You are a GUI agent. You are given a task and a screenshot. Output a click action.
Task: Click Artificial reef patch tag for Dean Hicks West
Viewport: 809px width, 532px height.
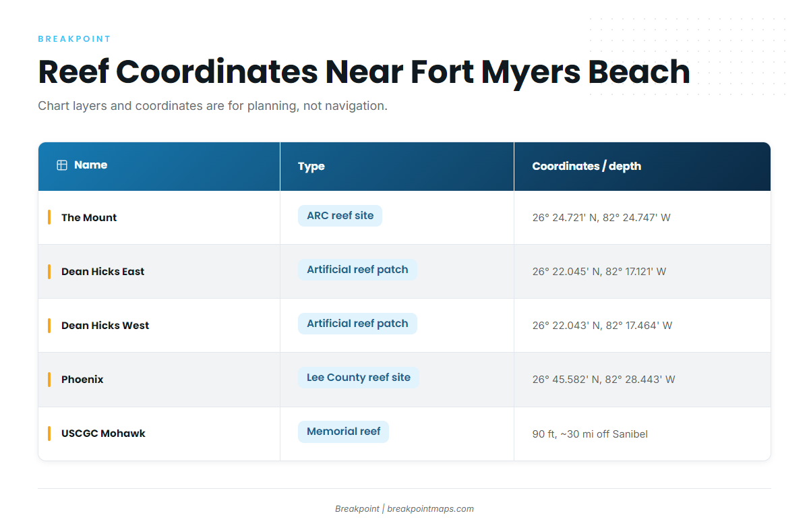pyautogui.click(x=357, y=324)
